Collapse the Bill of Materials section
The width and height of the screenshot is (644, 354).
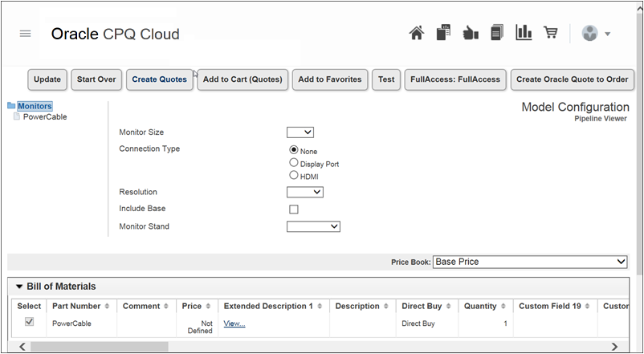click(19, 287)
